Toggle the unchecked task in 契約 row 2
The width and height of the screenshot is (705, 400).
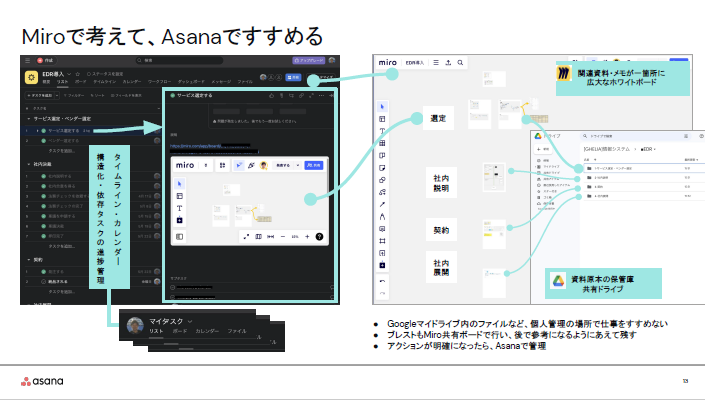click(44, 281)
